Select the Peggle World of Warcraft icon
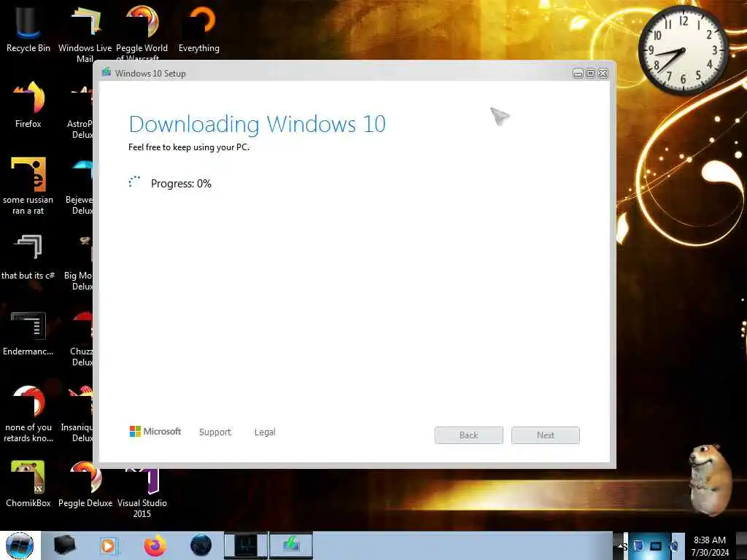 click(142, 32)
